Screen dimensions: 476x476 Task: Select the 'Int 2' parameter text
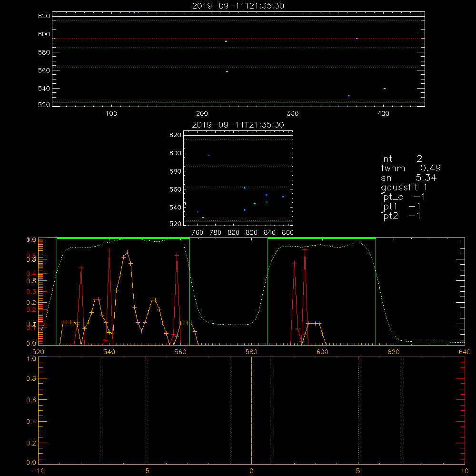tap(401, 159)
